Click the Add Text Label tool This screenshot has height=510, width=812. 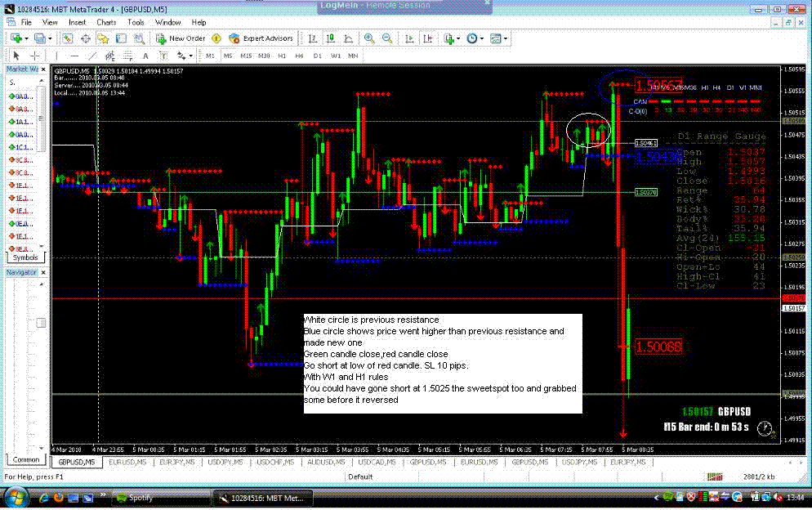[163, 55]
